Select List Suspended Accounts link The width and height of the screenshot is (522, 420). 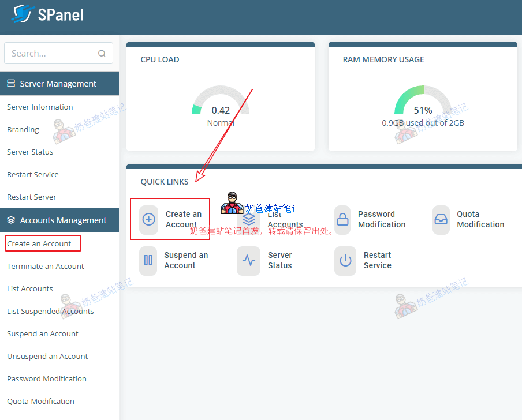tap(50, 312)
